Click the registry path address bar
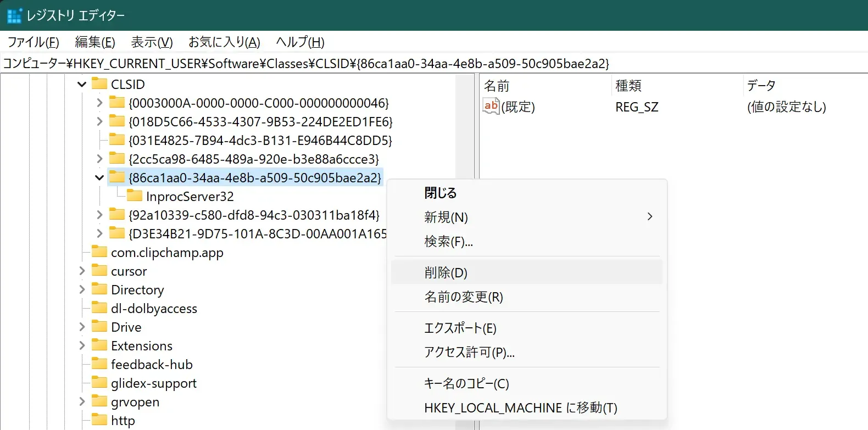 click(434, 63)
